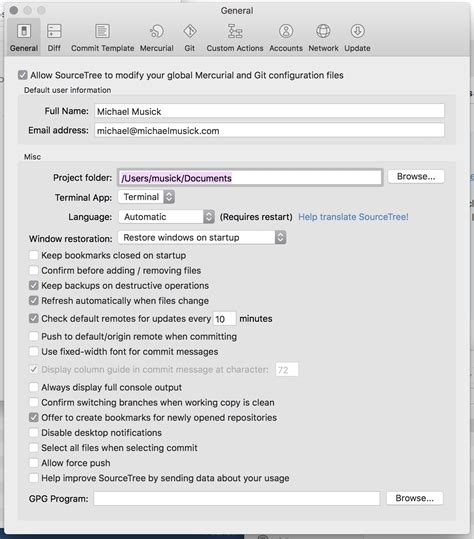Disable Keep backups on destructive operations
The height and width of the screenshot is (539, 474).
34,285
